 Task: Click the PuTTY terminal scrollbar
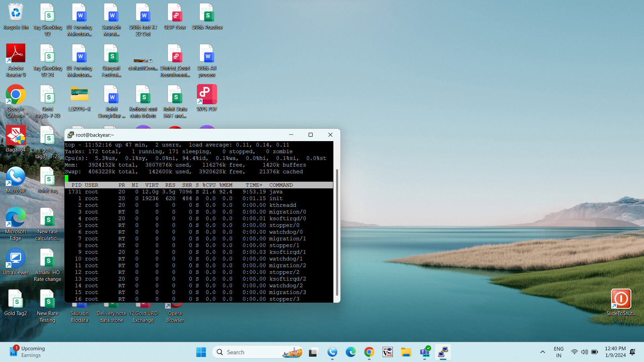337,232
